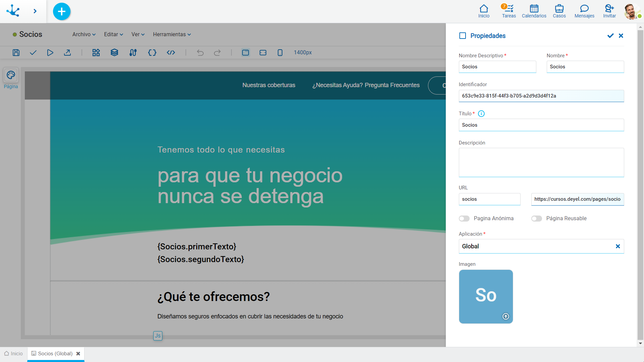Open the Archivo menu

pyautogui.click(x=84, y=34)
